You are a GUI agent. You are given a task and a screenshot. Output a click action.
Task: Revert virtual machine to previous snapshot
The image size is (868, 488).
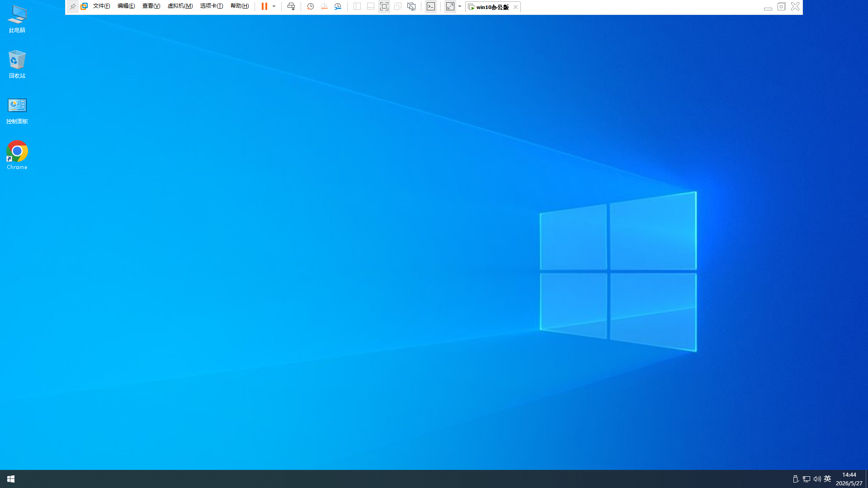point(324,6)
